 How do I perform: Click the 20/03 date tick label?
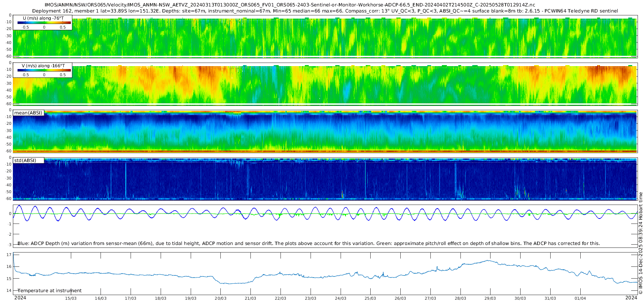[220, 298]
